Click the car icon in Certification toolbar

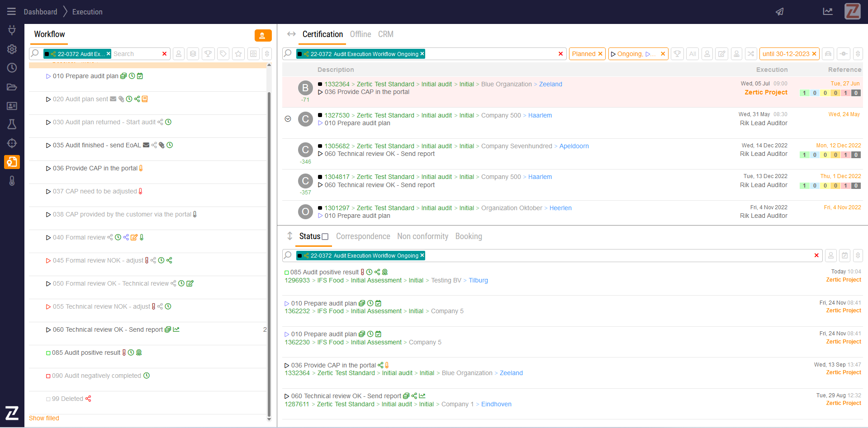pos(828,54)
